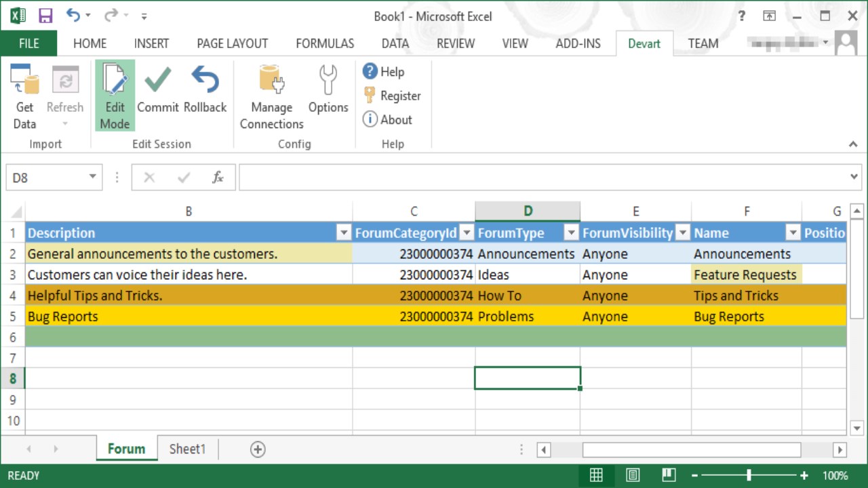Switch to the VIEW tab

[515, 43]
